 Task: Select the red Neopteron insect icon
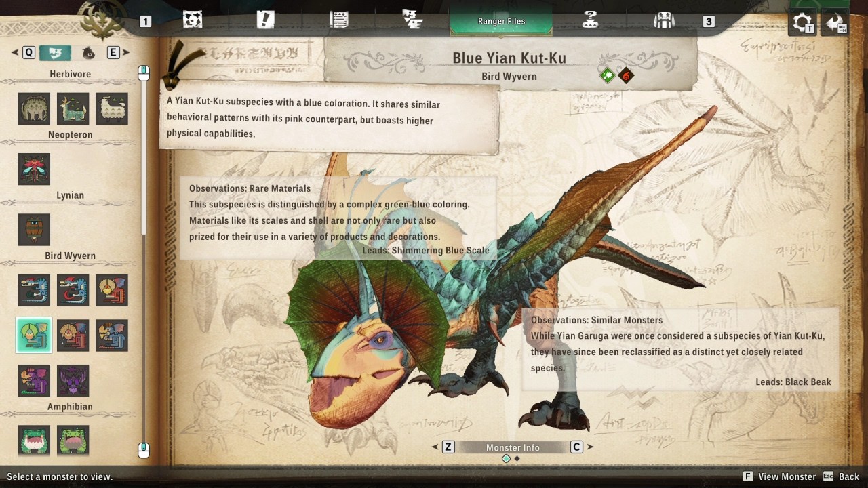click(x=34, y=169)
